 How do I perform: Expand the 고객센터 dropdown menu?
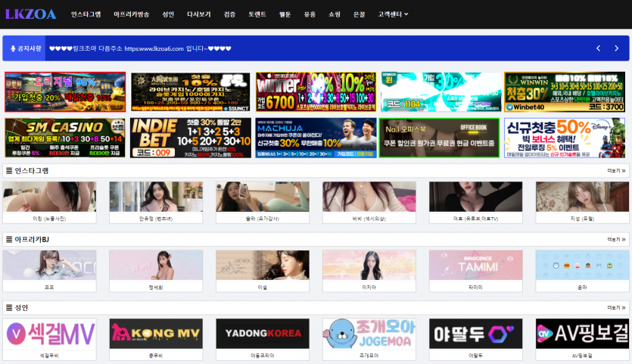(x=393, y=14)
